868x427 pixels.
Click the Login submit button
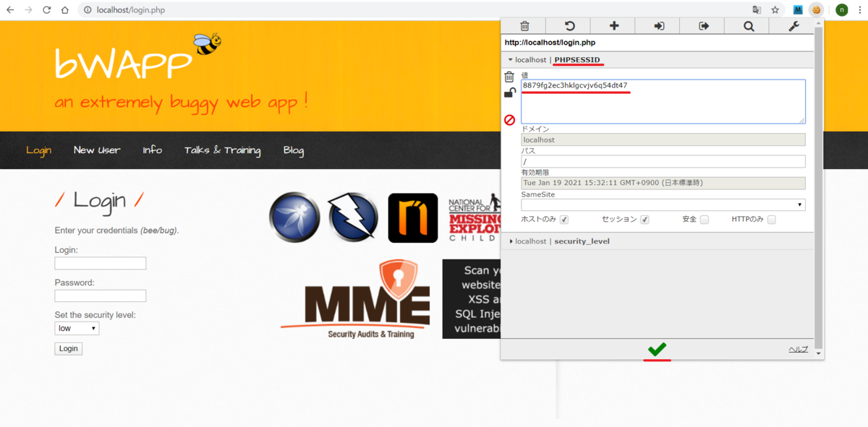pos(69,348)
